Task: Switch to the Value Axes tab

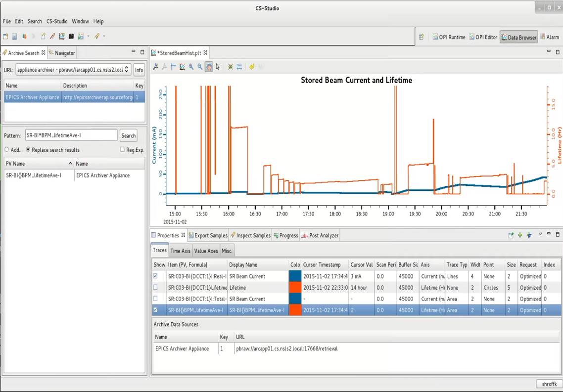Action: pos(206,251)
